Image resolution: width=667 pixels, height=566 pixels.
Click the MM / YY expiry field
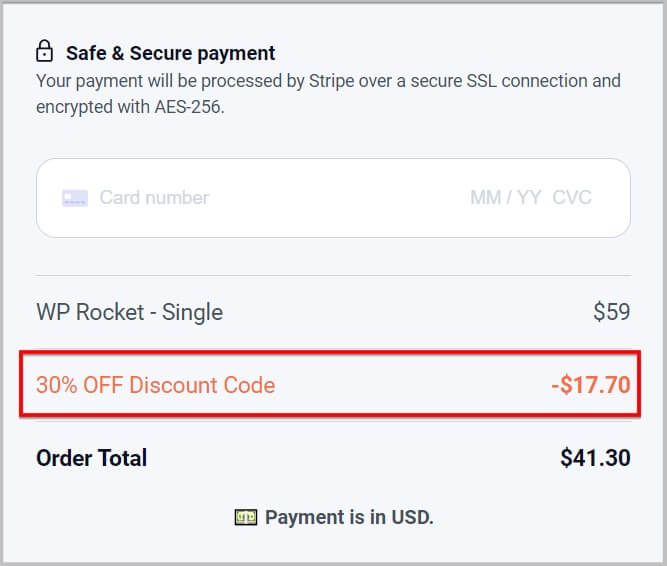pyautogui.click(x=505, y=198)
